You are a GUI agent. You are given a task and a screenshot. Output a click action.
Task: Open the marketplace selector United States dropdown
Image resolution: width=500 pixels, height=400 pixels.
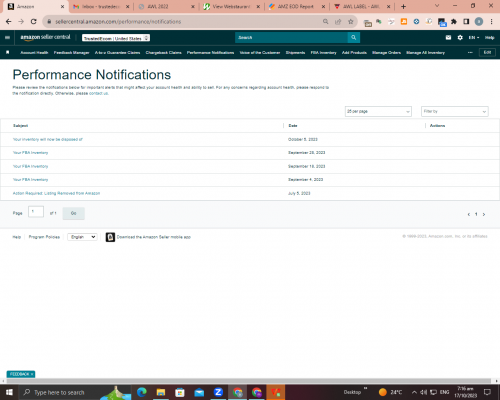(116, 38)
